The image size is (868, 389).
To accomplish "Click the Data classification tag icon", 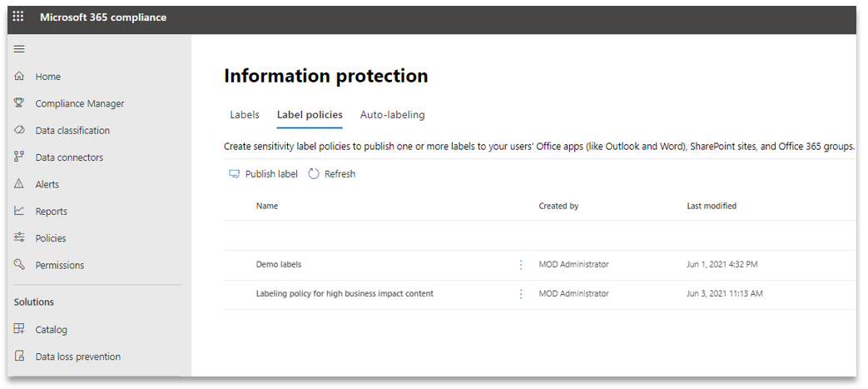I will point(19,131).
